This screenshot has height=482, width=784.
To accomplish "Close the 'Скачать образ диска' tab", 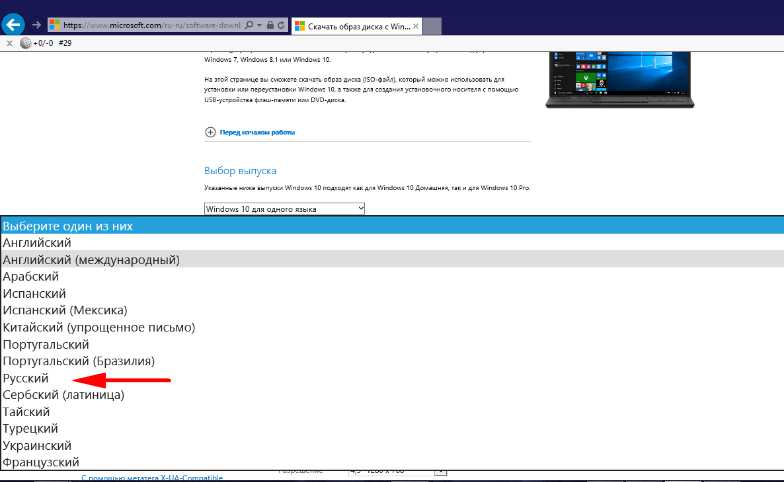I will pyautogui.click(x=416, y=26).
